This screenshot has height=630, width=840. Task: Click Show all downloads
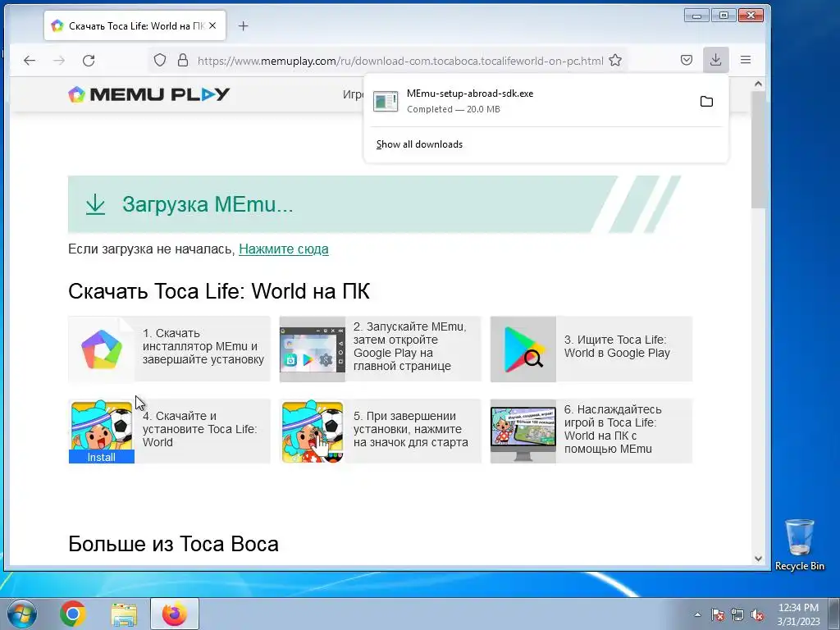(x=419, y=144)
